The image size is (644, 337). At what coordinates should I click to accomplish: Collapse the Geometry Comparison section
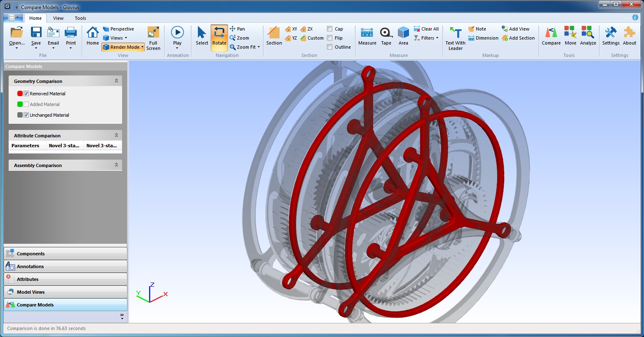pos(116,81)
